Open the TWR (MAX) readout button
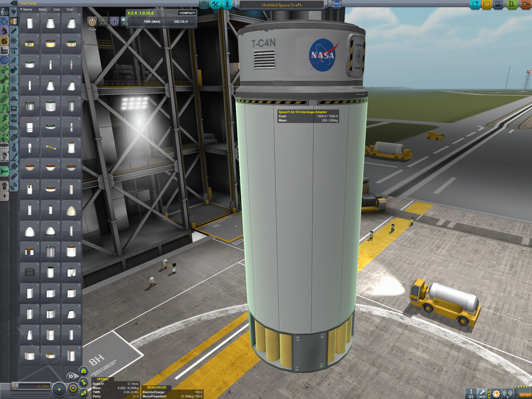 pos(152,22)
